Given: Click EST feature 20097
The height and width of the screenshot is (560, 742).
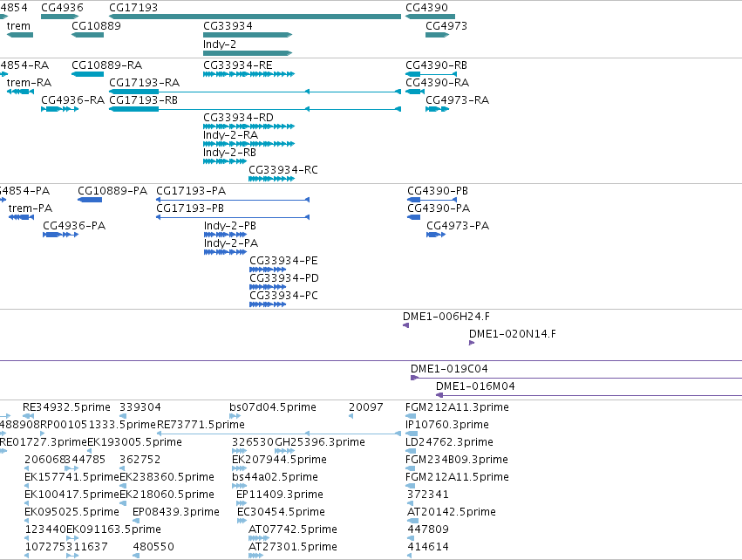Looking at the screenshot, I should pos(351,416).
